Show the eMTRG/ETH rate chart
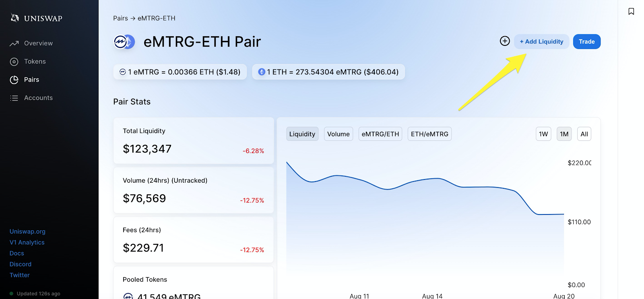 [x=380, y=134]
